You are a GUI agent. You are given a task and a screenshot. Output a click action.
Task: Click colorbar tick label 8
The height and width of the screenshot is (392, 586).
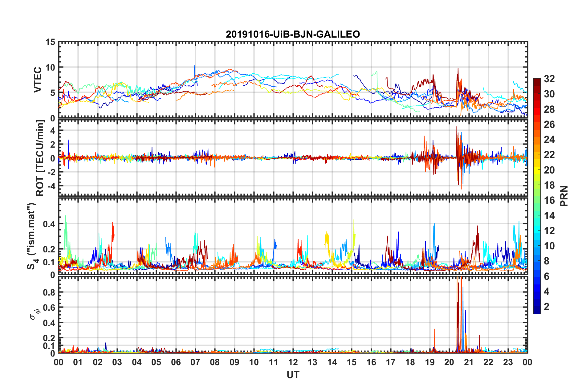click(547, 261)
